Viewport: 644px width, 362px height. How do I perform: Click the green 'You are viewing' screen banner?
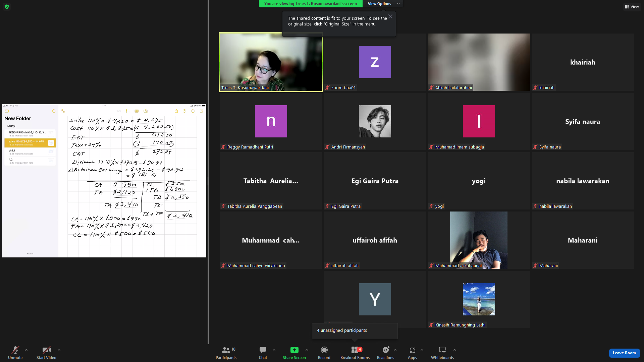(x=311, y=4)
